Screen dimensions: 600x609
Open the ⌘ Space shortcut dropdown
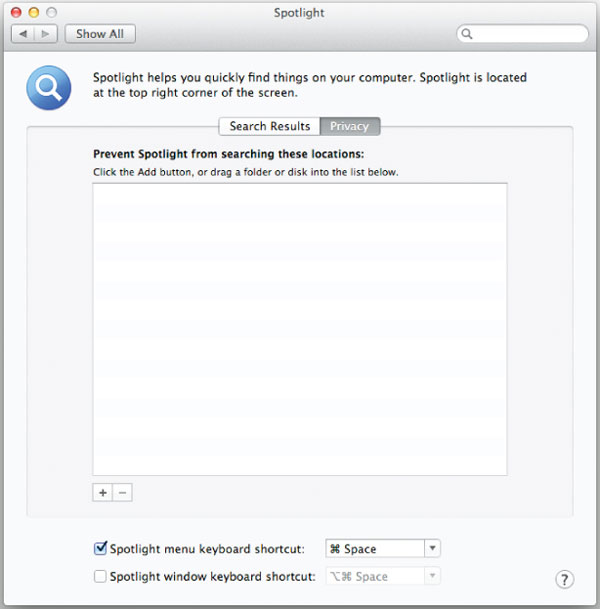(x=432, y=548)
